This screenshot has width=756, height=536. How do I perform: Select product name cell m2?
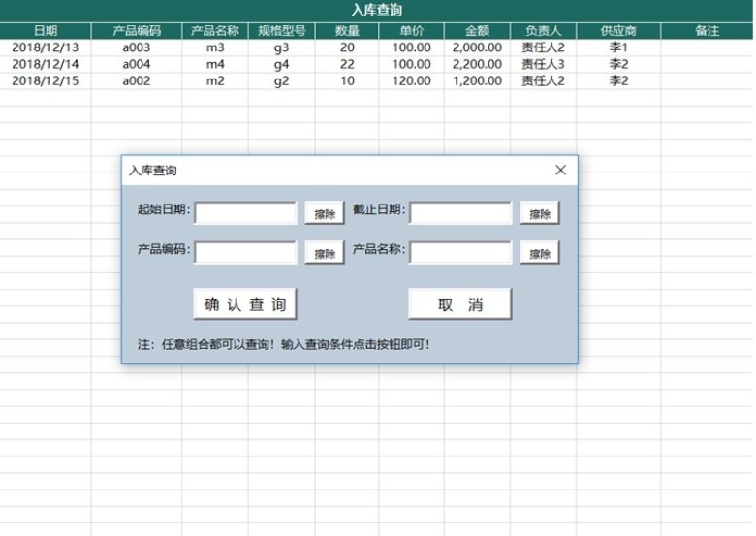215,80
